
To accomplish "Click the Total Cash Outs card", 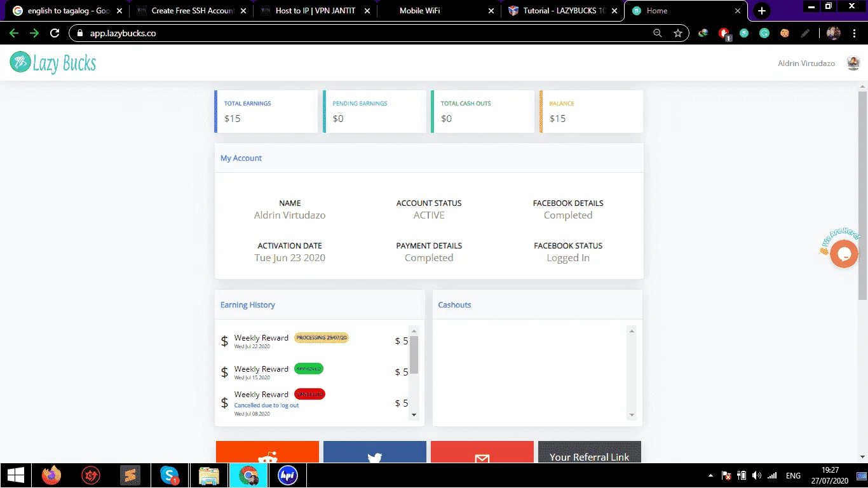I will (x=482, y=111).
